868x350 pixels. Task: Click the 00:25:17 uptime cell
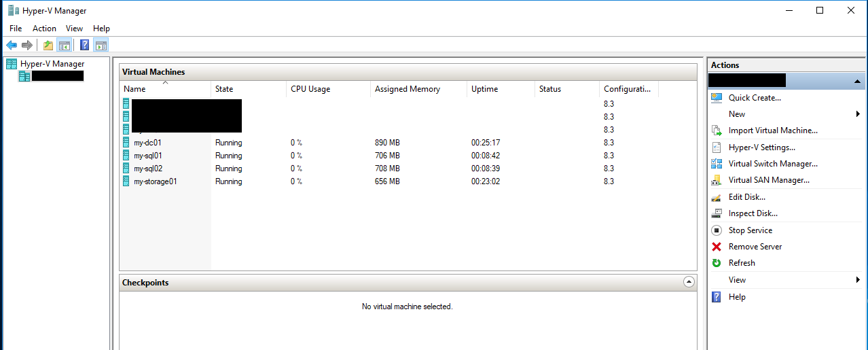(486, 143)
